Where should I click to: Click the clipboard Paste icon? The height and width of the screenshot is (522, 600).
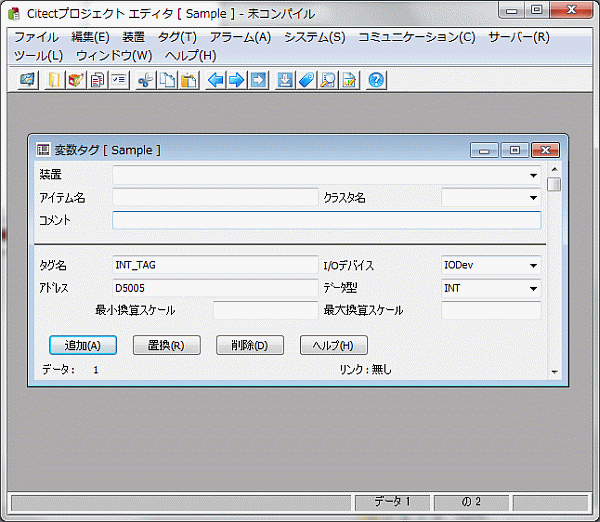click(x=189, y=80)
